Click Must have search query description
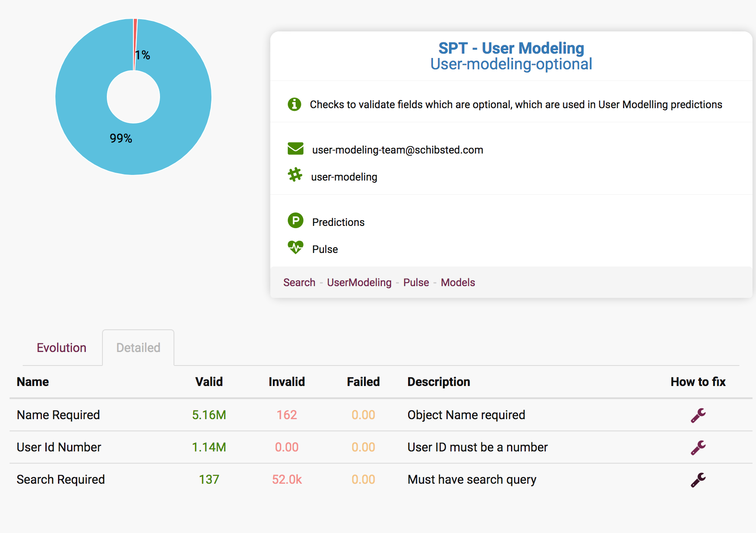The image size is (756, 533). (x=472, y=479)
